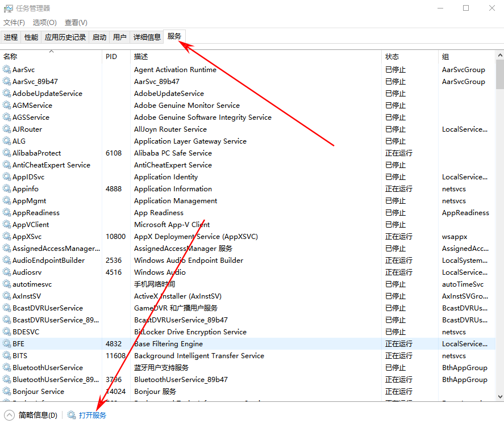
Task: Select the 服务 tab
Action: [x=174, y=36]
